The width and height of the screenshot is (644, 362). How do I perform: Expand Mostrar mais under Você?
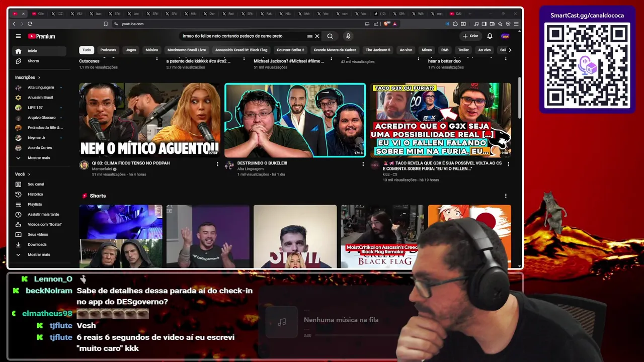click(39, 254)
